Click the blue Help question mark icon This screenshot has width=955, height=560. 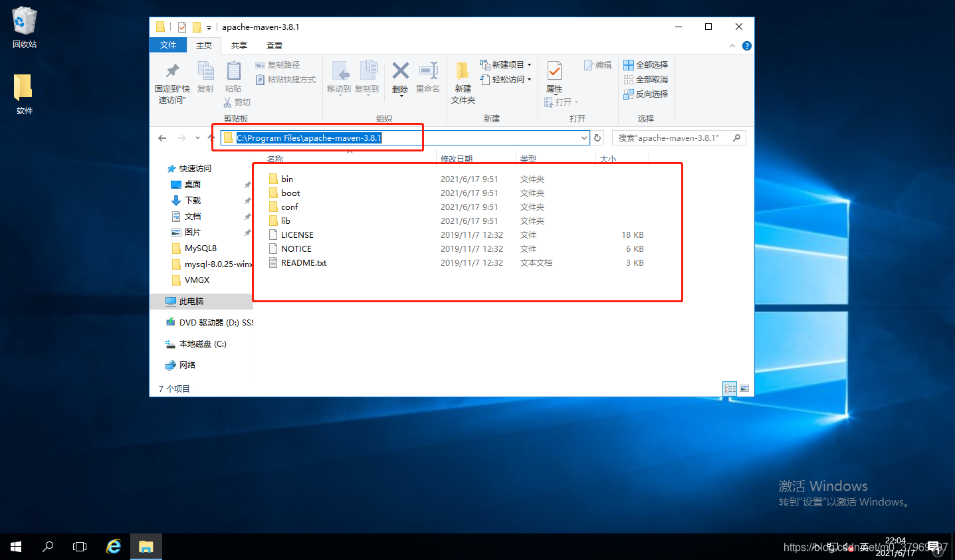click(x=747, y=46)
